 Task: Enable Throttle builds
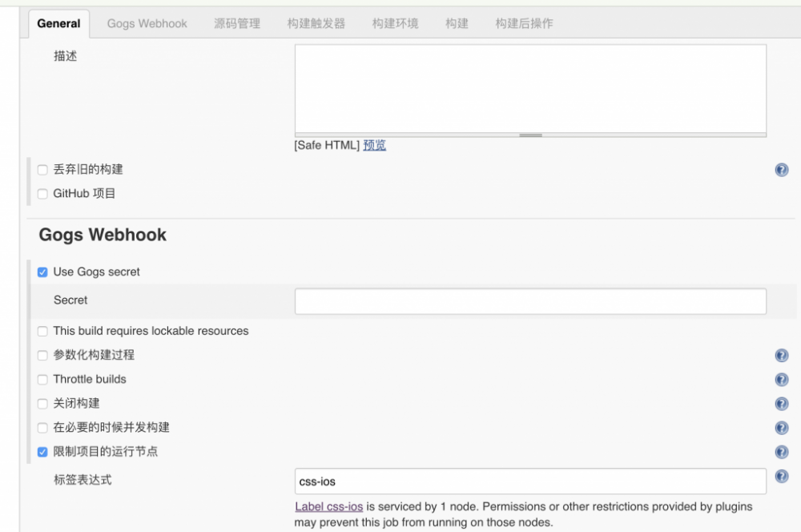pos(42,379)
